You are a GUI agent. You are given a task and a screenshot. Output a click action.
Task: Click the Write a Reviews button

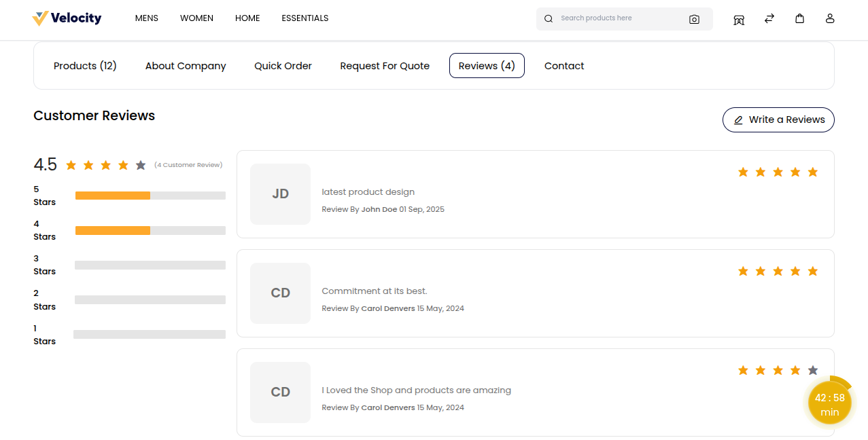778,120
